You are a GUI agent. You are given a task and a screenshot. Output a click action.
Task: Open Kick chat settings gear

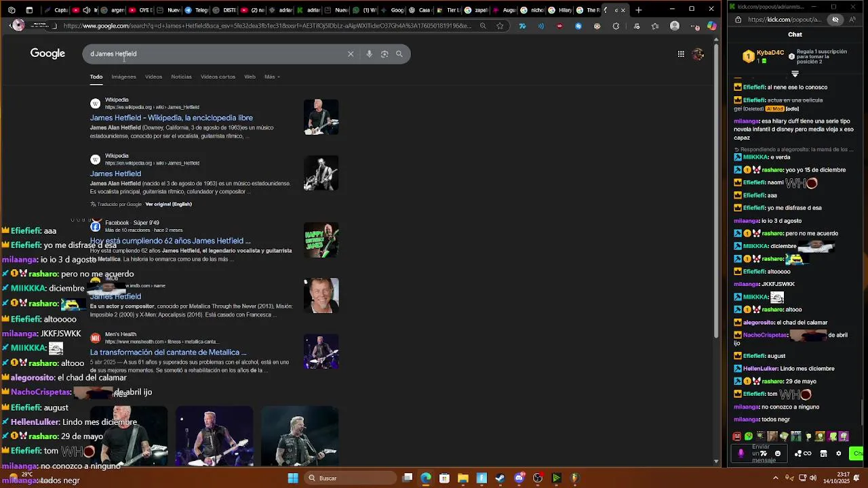pyautogui.click(x=838, y=453)
